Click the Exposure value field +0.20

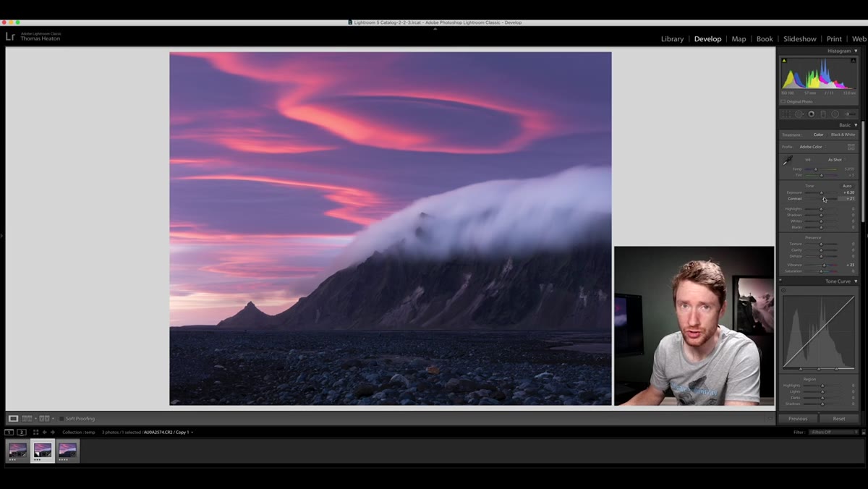(848, 192)
